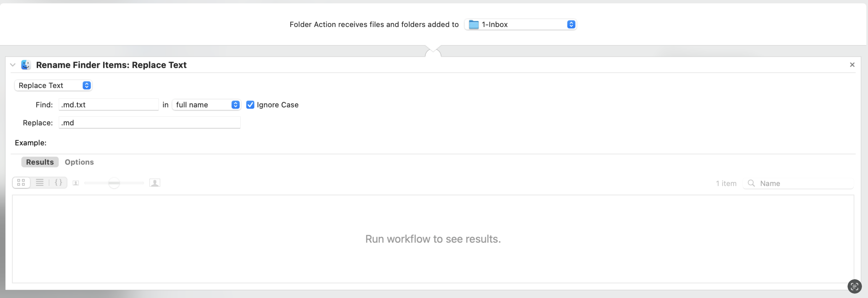Collapse the Rename Finder Items action
Image resolution: width=868 pixels, height=298 pixels.
pyautogui.click(x=13, y=65)
